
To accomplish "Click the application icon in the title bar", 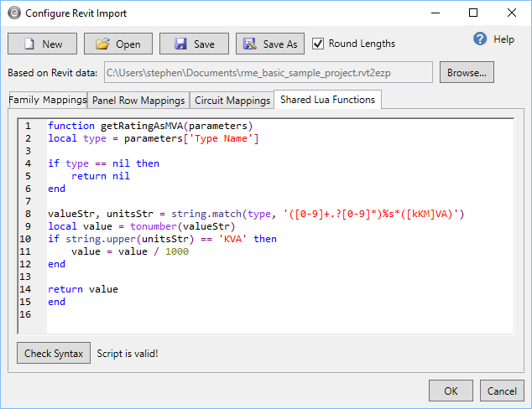I will 12,13.
